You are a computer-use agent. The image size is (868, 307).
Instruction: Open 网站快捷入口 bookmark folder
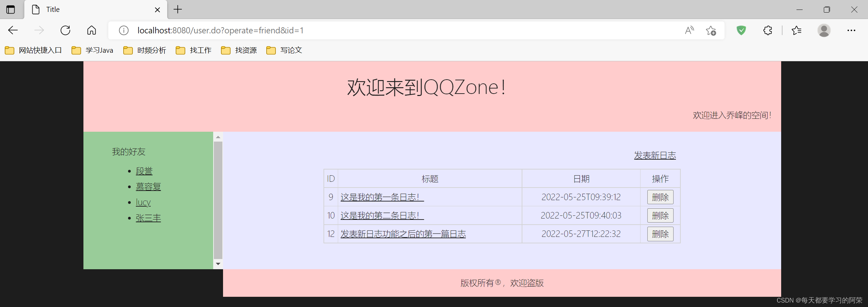33,50
